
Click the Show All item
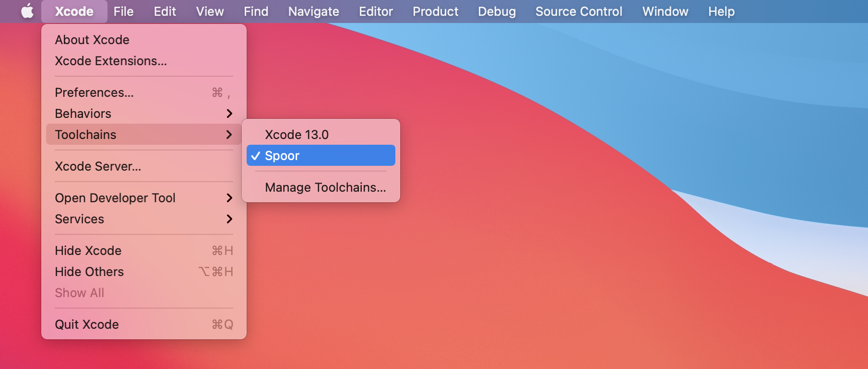click(x=144, y=293)
